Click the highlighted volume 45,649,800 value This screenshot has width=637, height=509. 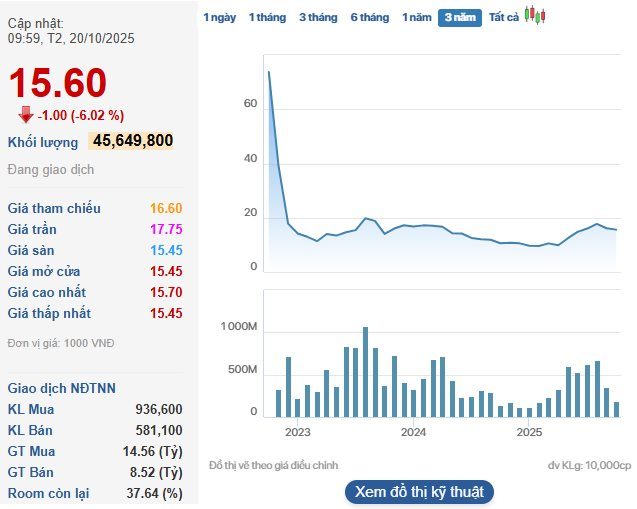coord(132,141)
